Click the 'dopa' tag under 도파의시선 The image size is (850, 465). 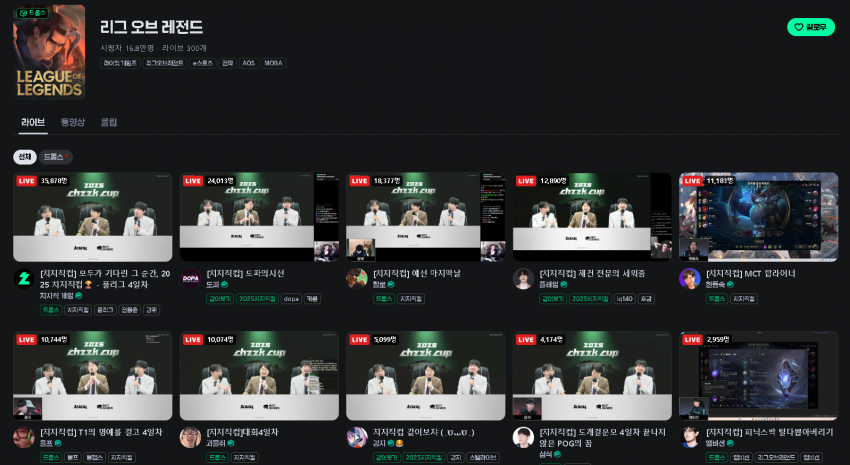292,299
